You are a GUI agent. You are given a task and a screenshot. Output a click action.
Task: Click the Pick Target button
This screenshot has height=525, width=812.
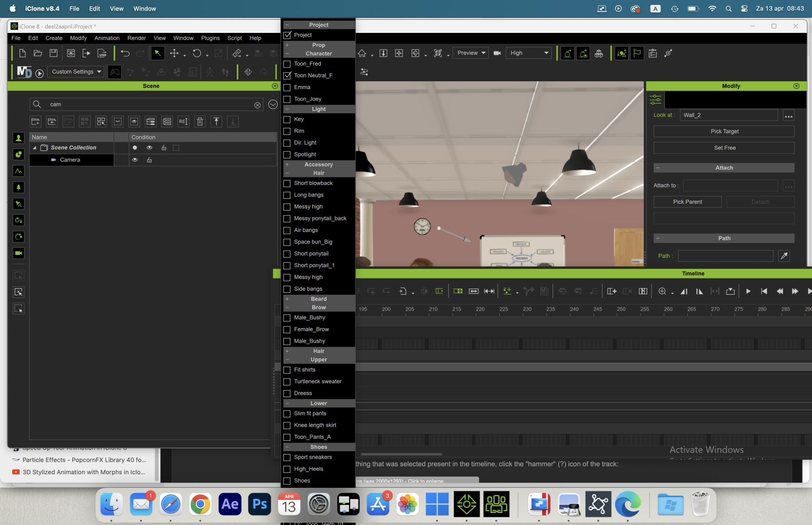724,132
